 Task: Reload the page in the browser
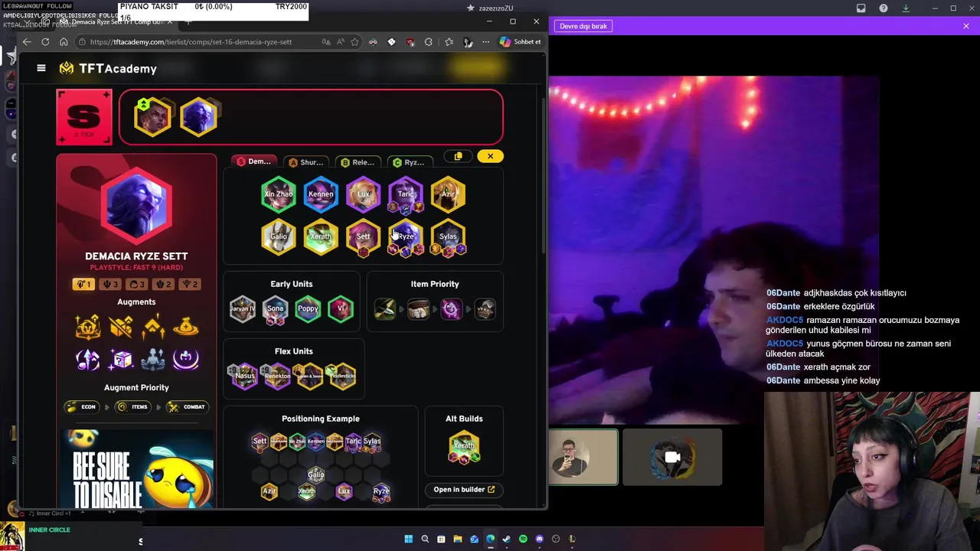45,42
